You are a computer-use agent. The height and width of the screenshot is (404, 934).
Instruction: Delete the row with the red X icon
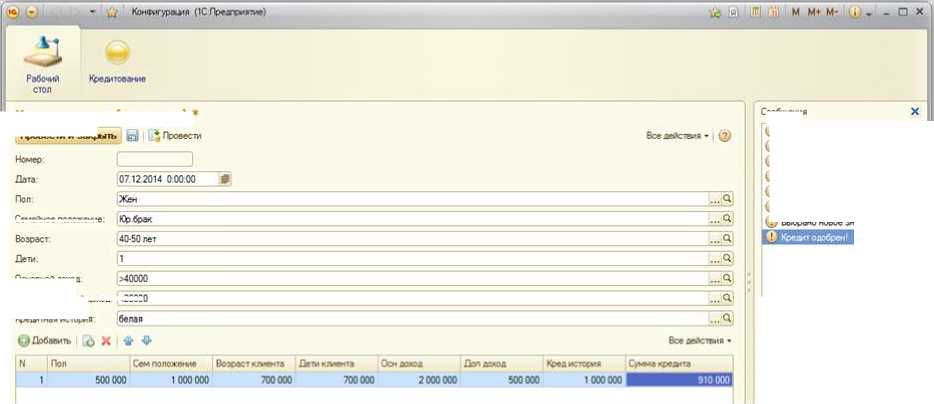[x=107, y=341]
